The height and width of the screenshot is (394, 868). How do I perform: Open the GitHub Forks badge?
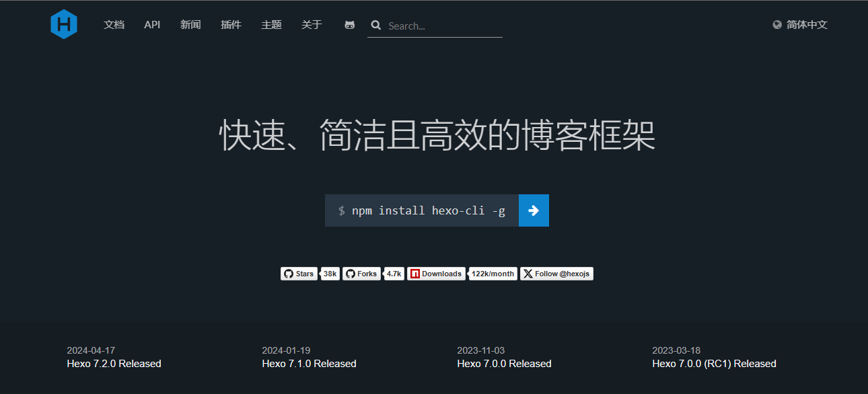pyautogui.click(x=361, y=274)
